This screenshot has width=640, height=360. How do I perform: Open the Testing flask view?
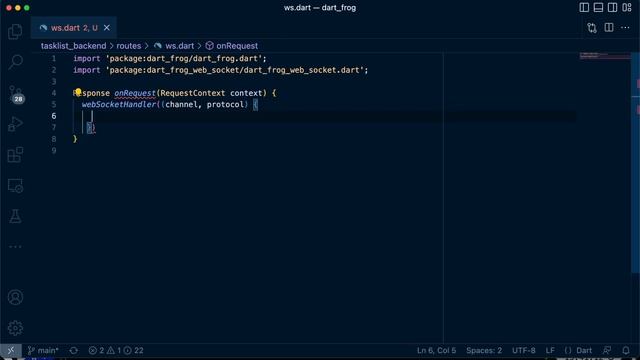pos(15,216)
